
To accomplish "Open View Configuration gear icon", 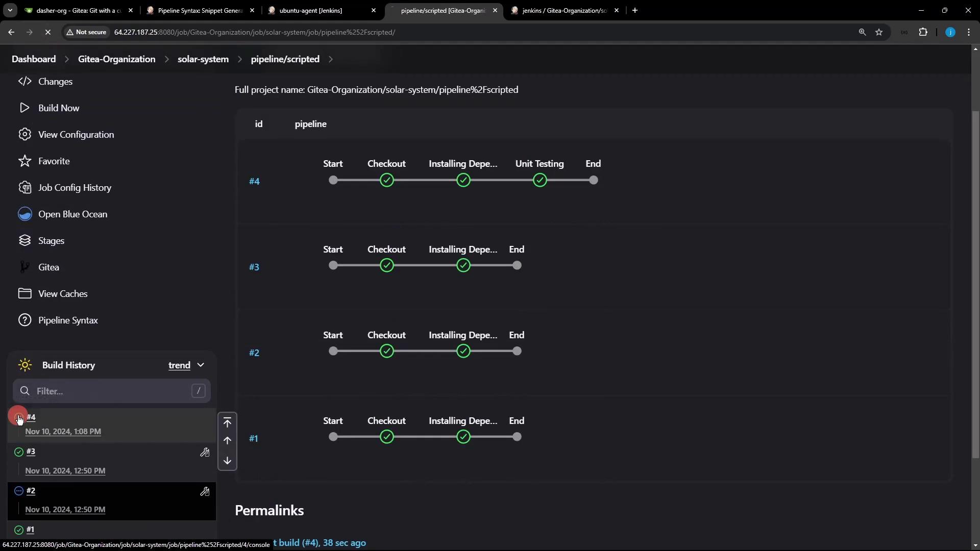I will [24, 134].
